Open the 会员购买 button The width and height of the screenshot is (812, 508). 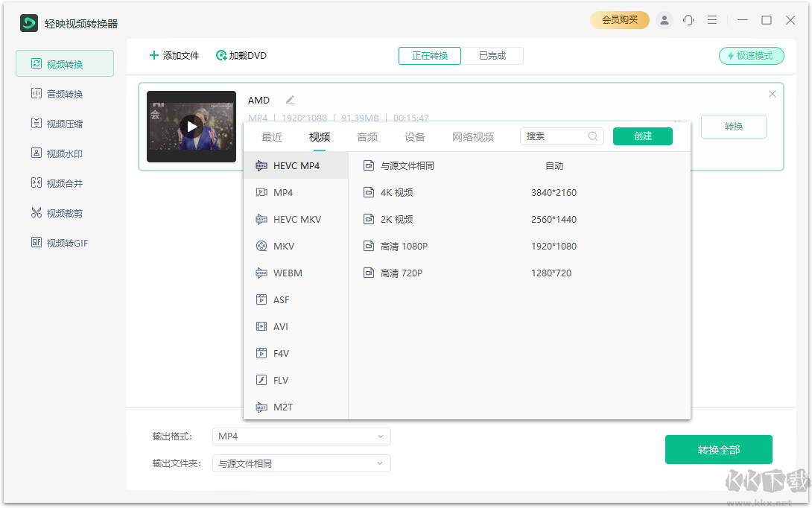pyautogui.click(x=619, y=20)
